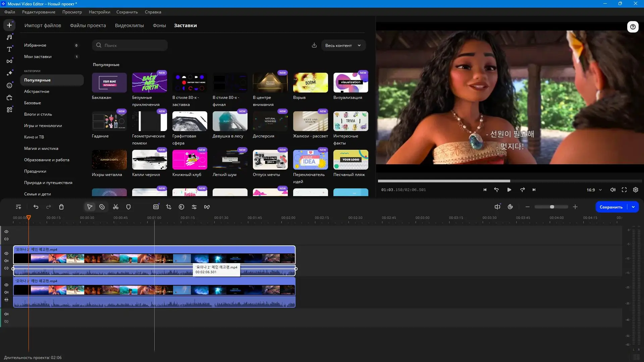Open the Редактирование menu
Screen dimensions: 644x362
(39, 12)
